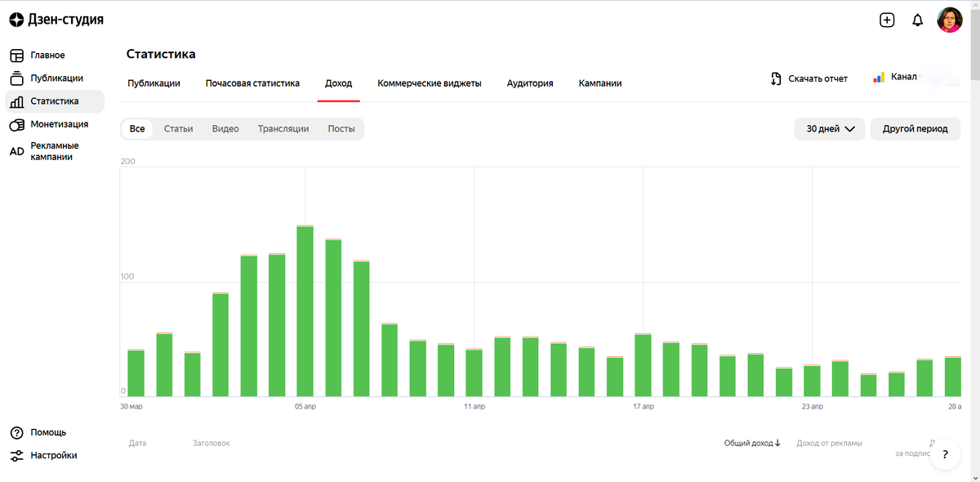Screen dimensions: 980x482
Task: Switch to the Коммерческие виджеты tab
Action: pos(429,83)
